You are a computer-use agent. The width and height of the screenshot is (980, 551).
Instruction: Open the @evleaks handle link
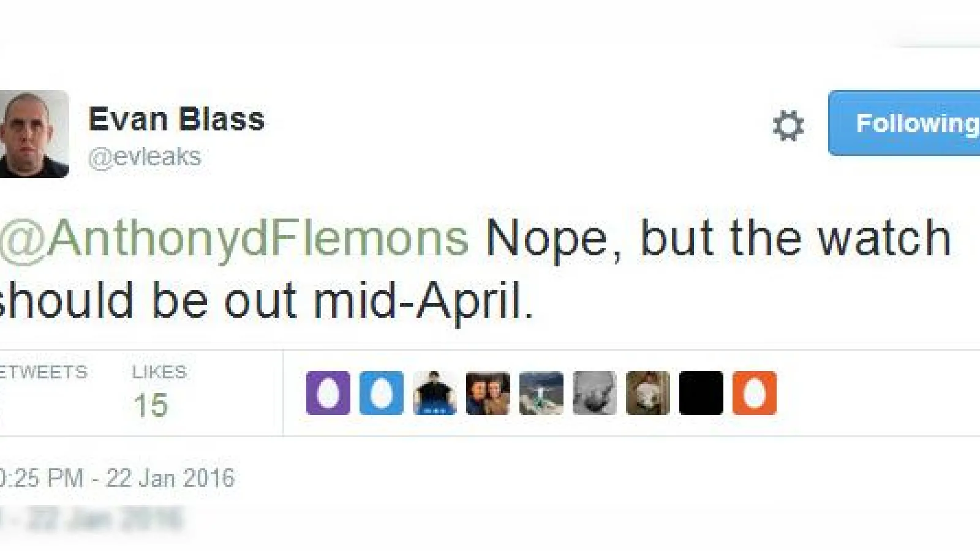click(x=145, y=157)
